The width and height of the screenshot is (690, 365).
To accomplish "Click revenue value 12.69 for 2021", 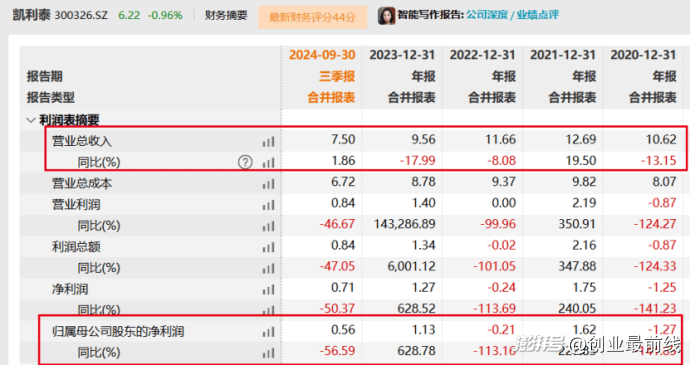I will tap(581, 140).
